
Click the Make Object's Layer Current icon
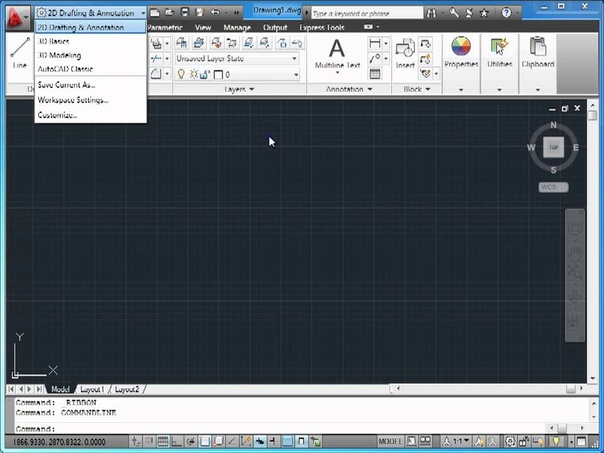coord(199,43)
